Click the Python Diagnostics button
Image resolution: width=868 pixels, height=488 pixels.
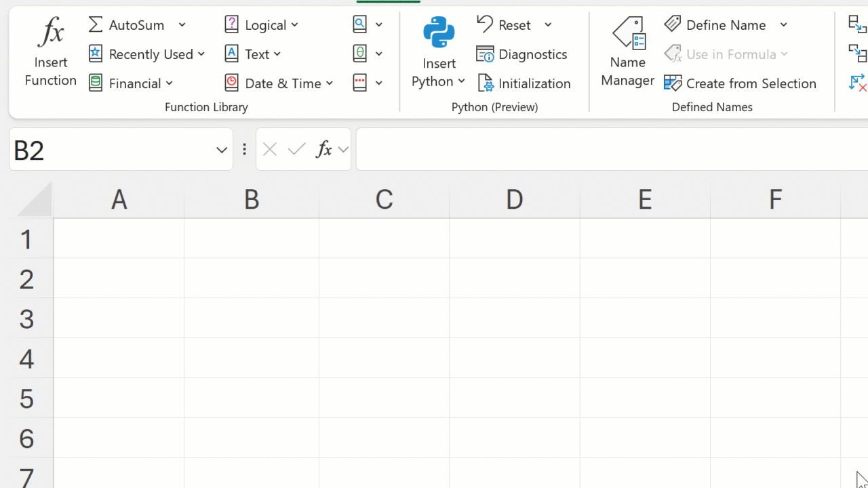point(521,54)
